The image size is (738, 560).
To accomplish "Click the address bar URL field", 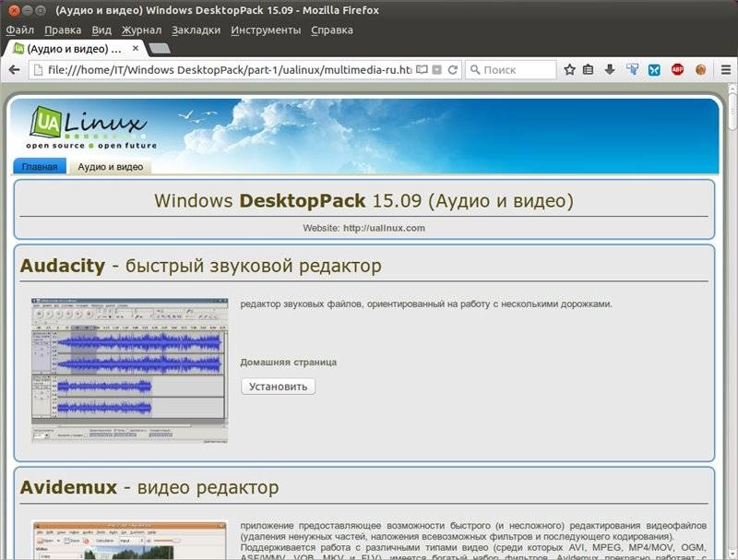I will 229,70.
